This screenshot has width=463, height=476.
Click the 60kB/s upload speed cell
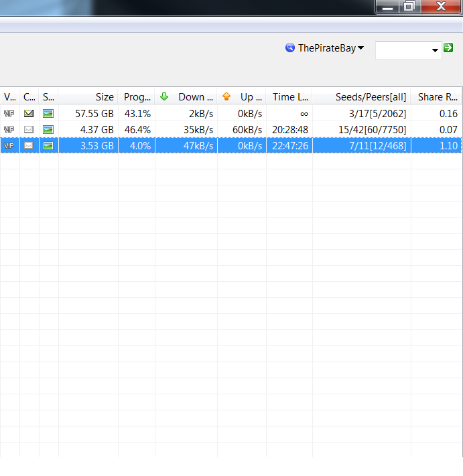241,130
